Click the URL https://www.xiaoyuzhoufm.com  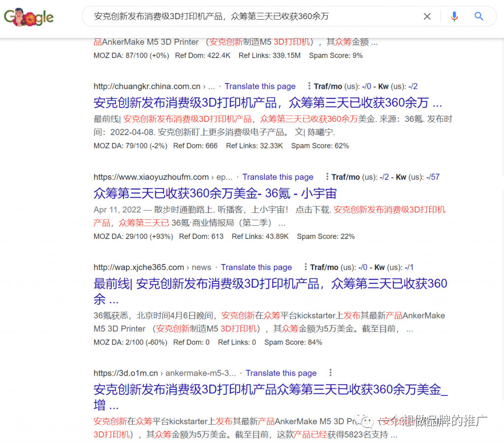tap(151, 177)
